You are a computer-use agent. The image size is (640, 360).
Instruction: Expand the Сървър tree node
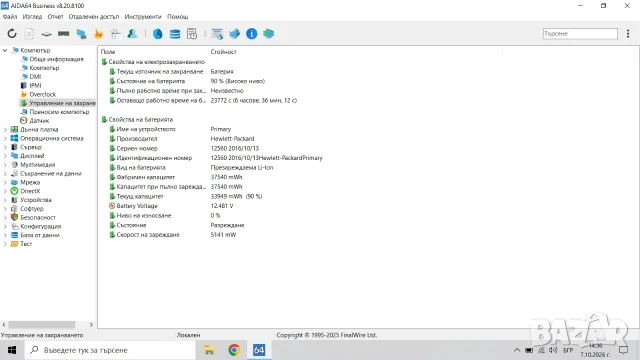pos(5,147)
